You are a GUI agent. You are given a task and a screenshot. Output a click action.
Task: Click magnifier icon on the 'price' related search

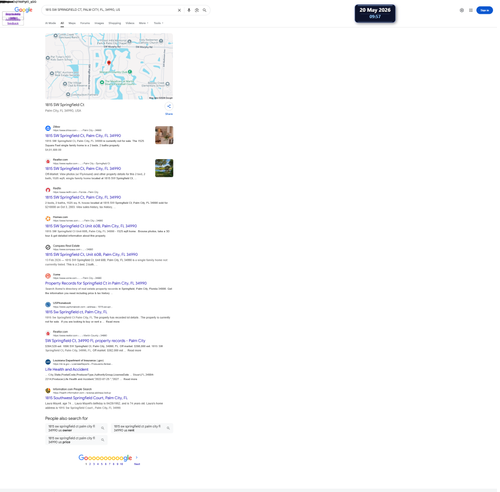(x=103, y=440)
